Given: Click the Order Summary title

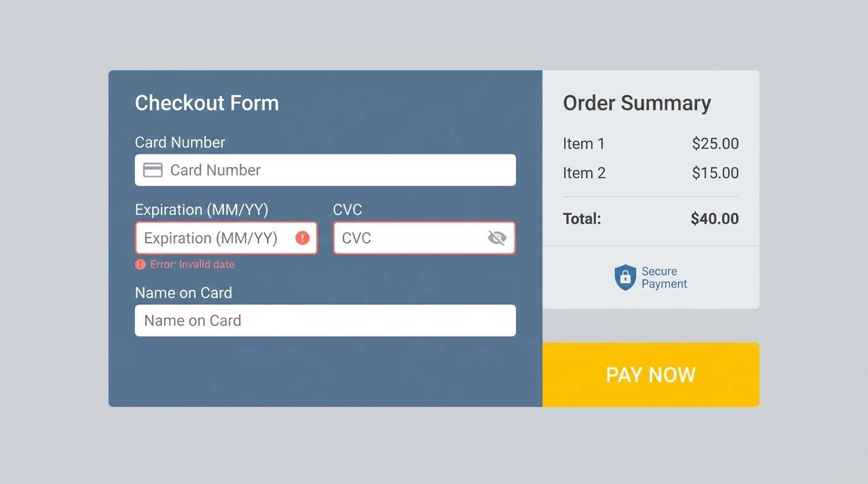Looking at the screenshot, I should tap(637, 103).
